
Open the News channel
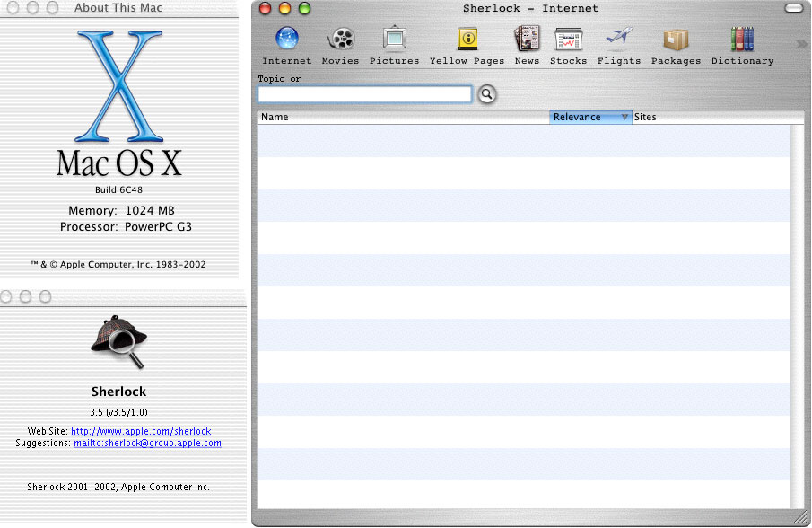[527, 46]
